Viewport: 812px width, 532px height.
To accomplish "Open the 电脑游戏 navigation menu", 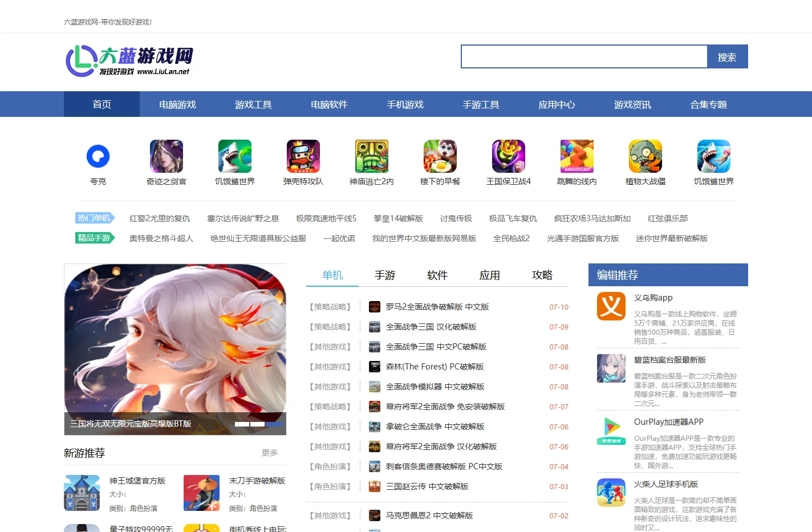I will point(177,104).
